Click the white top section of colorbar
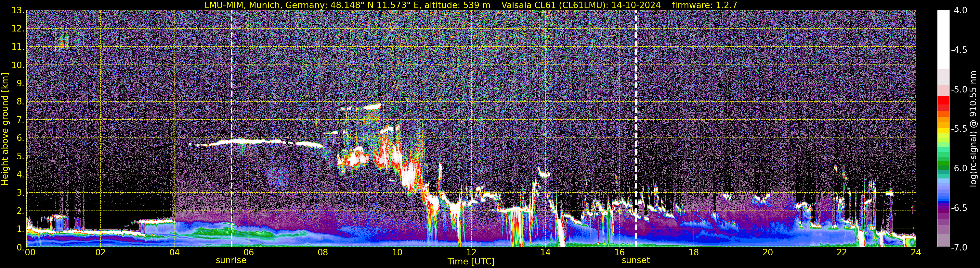980x268 pixels. tap(944, 40)
